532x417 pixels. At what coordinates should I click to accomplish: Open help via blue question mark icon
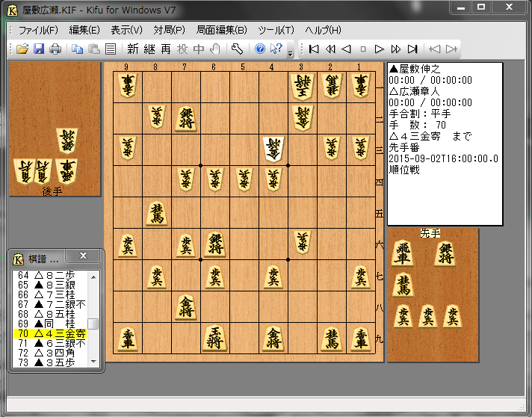coord(260,49)
